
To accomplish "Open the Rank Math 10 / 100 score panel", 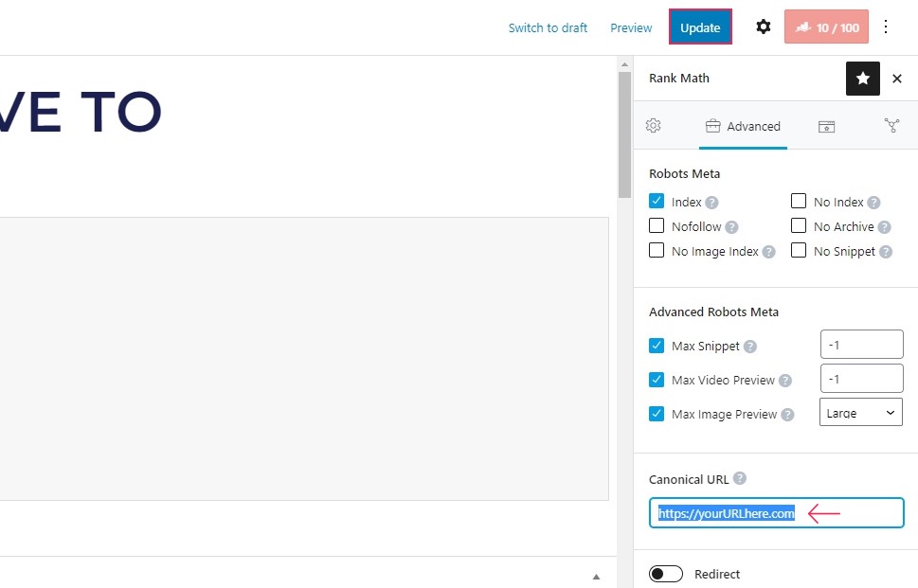I will coord(826,27).
